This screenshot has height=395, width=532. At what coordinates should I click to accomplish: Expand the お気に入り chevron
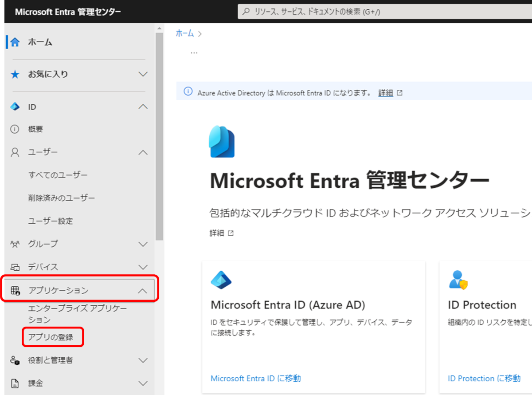(x=143, y=74)
